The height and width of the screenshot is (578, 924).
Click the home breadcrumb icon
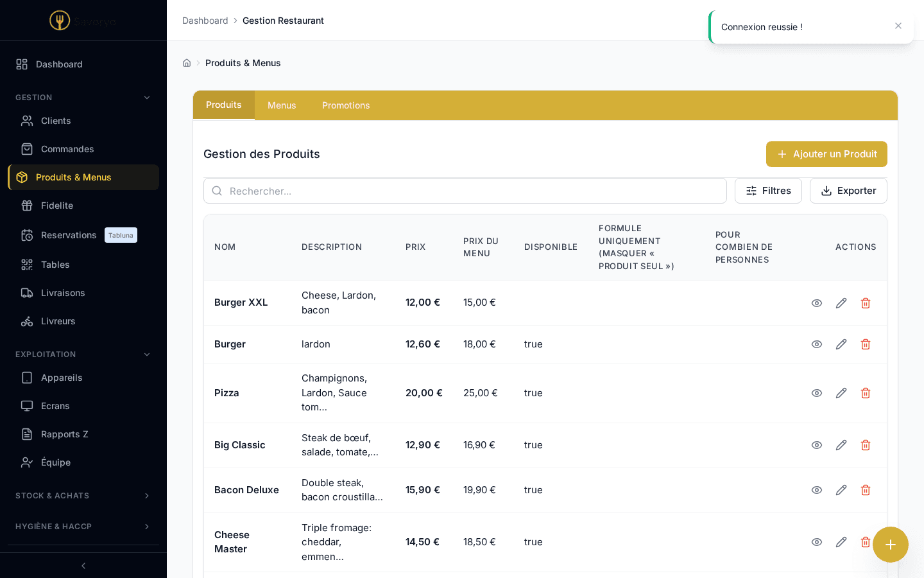(x=187, y=63)
